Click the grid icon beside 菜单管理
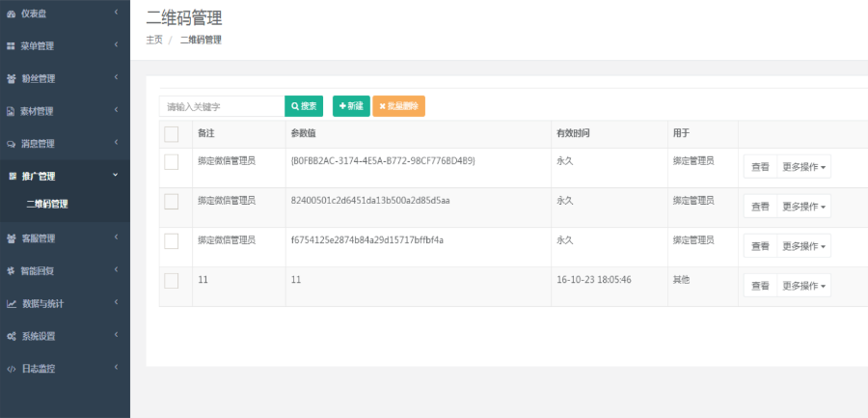Viewport: 868px width, 418px height. pyautogui.click(x=11, y=46)
